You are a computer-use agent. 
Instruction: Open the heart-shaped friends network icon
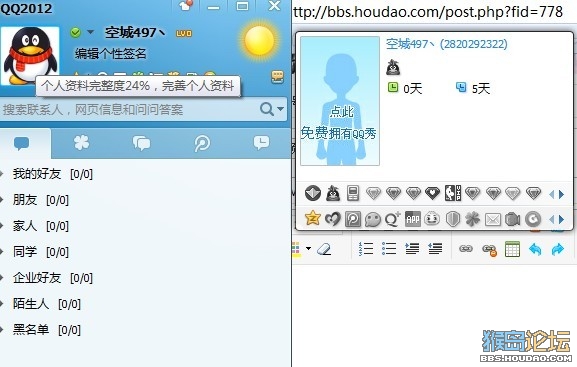pos(333,219)
